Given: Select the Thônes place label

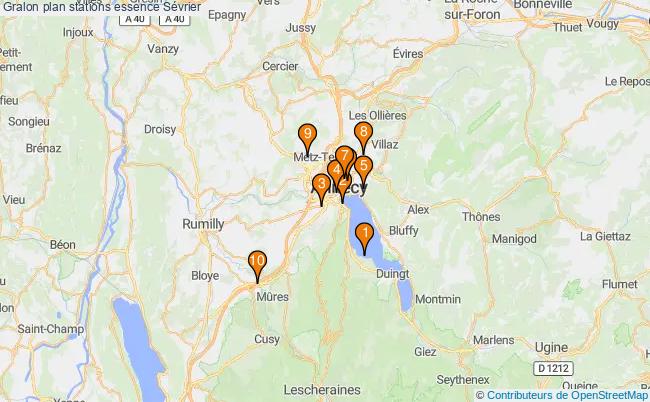Looking at the screenshot, I should coord(481,216).
